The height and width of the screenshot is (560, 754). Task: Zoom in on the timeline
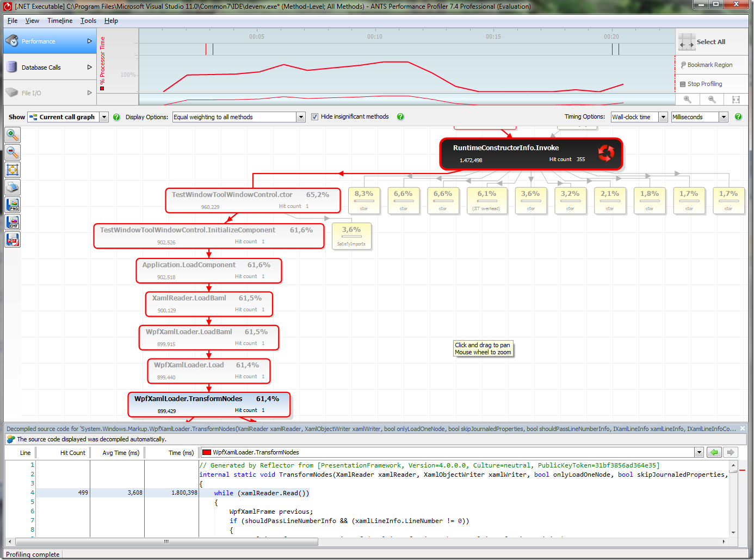click(x=688, y=100)
